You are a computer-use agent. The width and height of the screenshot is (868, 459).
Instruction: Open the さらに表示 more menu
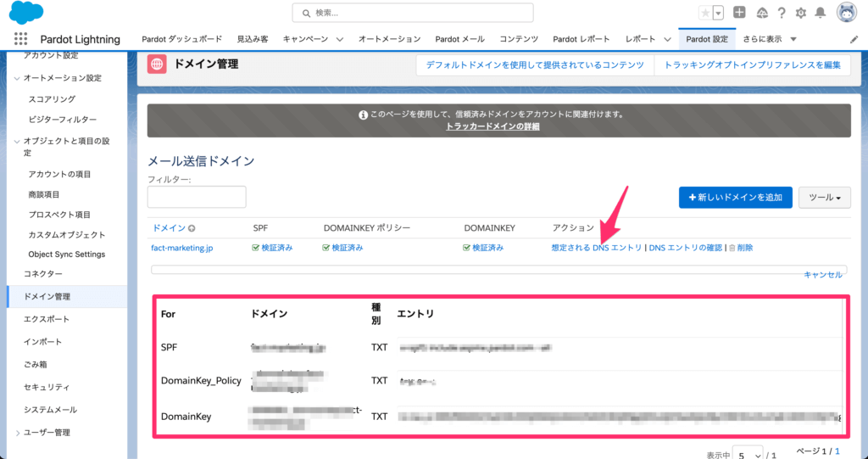(x=770, y=39)
